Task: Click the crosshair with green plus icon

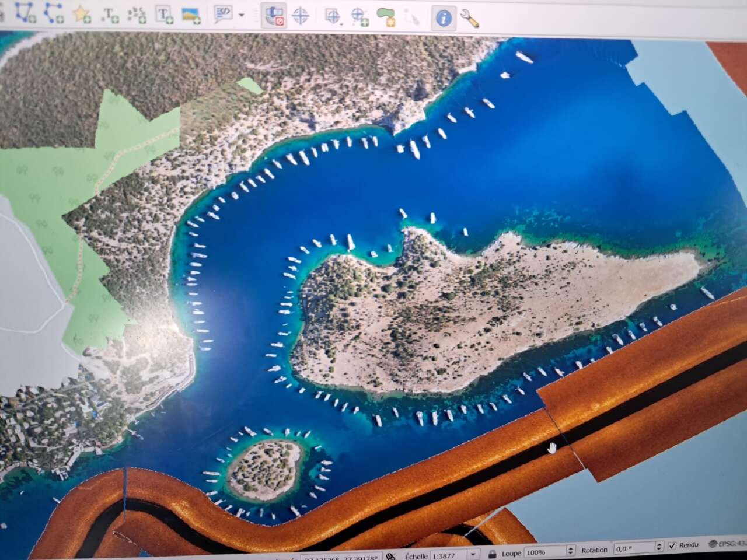Action: point(359,17)
